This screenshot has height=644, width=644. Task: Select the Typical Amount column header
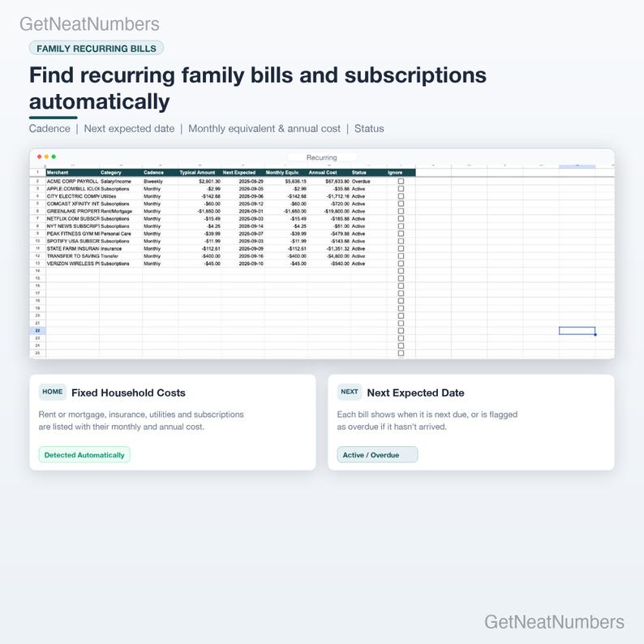point(200,173)
